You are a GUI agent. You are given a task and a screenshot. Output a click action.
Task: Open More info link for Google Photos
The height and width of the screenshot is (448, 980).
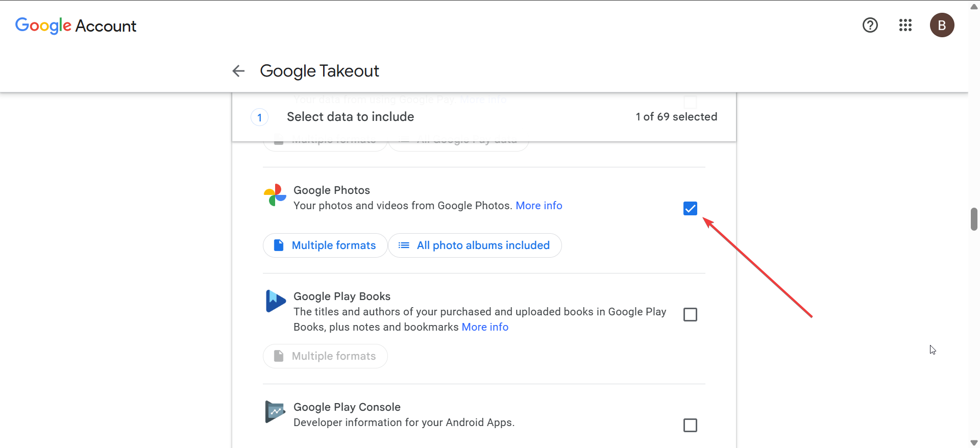pos(539,206)
